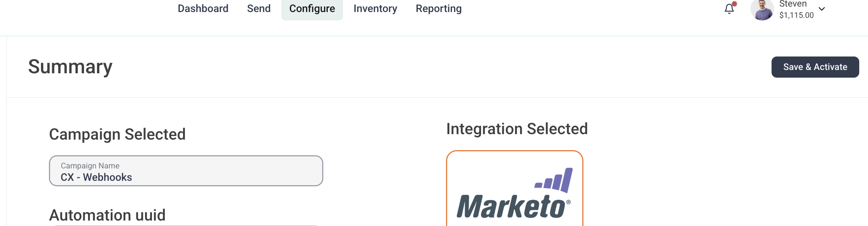
Task: Click the CX - Webhooks campaign value
Action: 96,177
